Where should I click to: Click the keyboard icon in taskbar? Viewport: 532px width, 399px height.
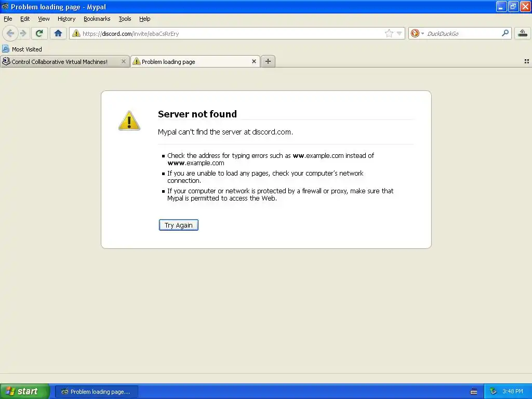pos(474,392)
